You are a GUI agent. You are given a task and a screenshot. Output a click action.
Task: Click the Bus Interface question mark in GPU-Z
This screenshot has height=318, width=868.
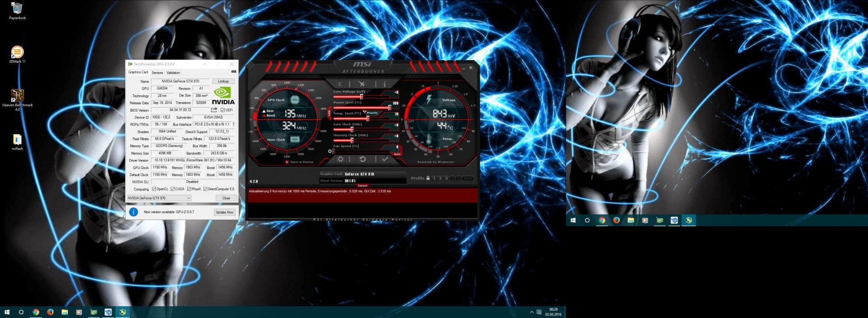coord(233,124)
